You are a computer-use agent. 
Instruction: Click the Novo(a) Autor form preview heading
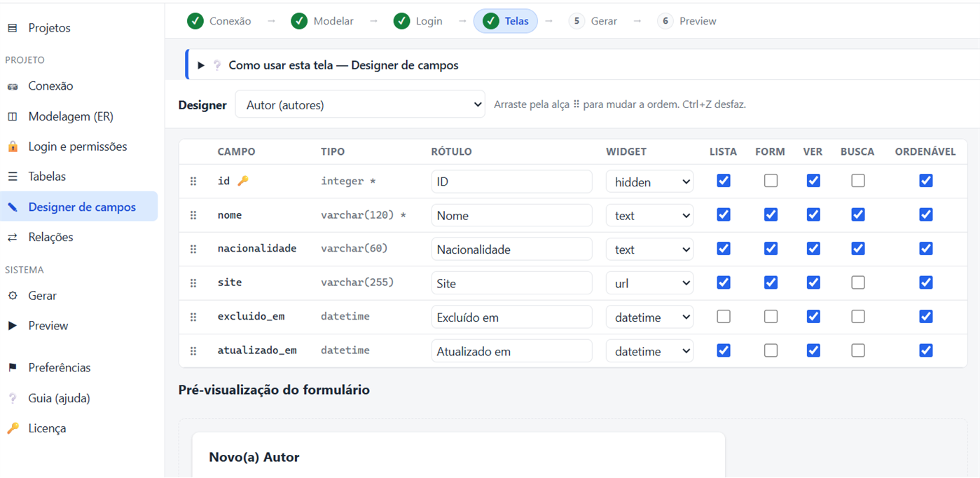(x=254, y=457)
